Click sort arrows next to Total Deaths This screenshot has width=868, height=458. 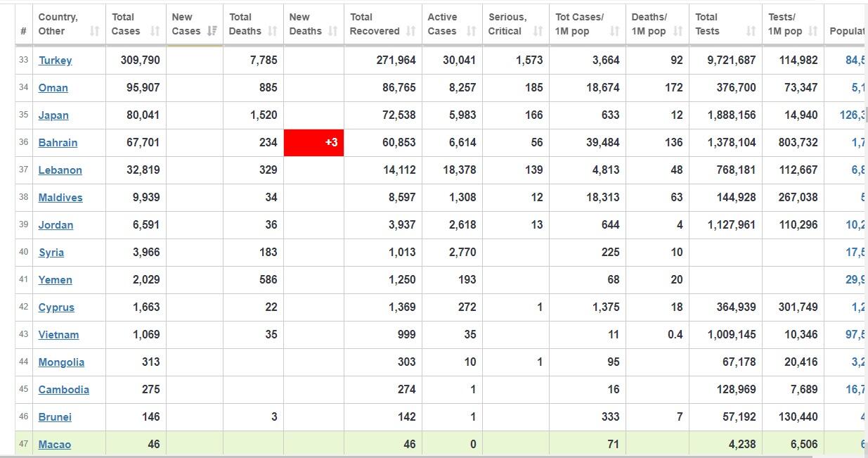(273, 31)
